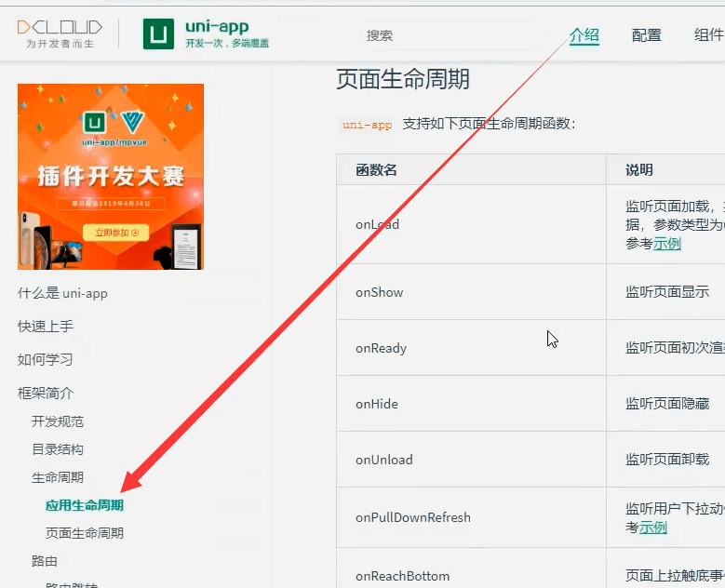This screenshot has width=725, height=588.
Task: Open 开发规范 sidebar item
Action: 58,421
